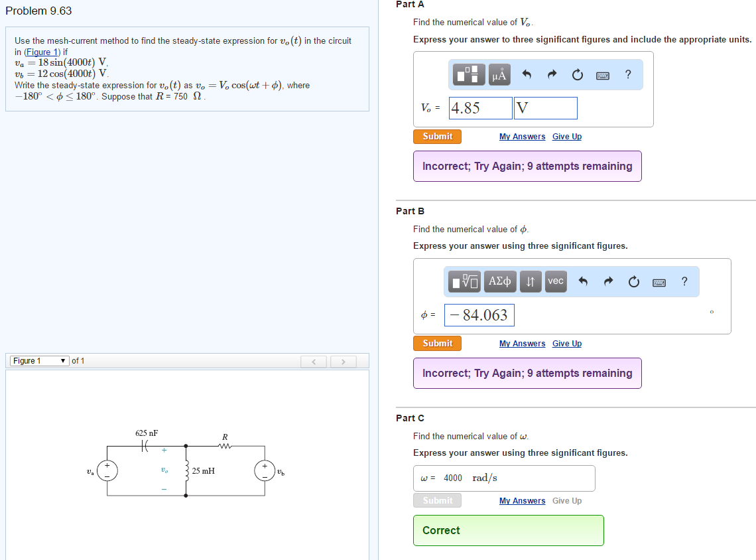
Task: Open My Answers for Part A
Action: click(x=522, y=136)
